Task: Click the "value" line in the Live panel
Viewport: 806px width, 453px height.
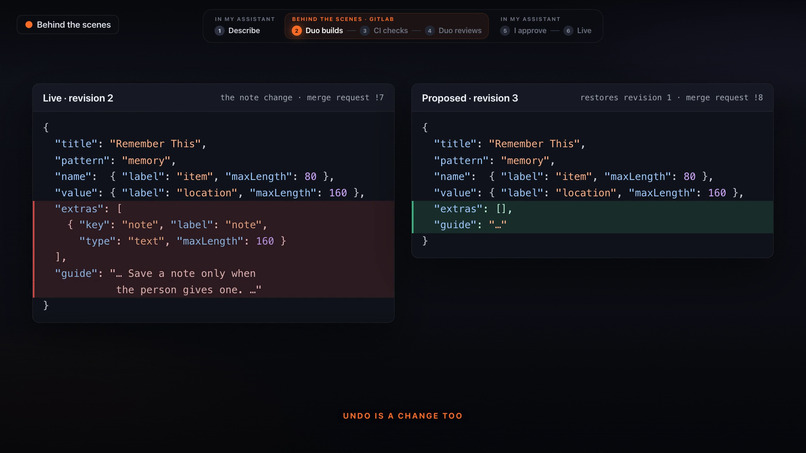Action: [209, 193]
